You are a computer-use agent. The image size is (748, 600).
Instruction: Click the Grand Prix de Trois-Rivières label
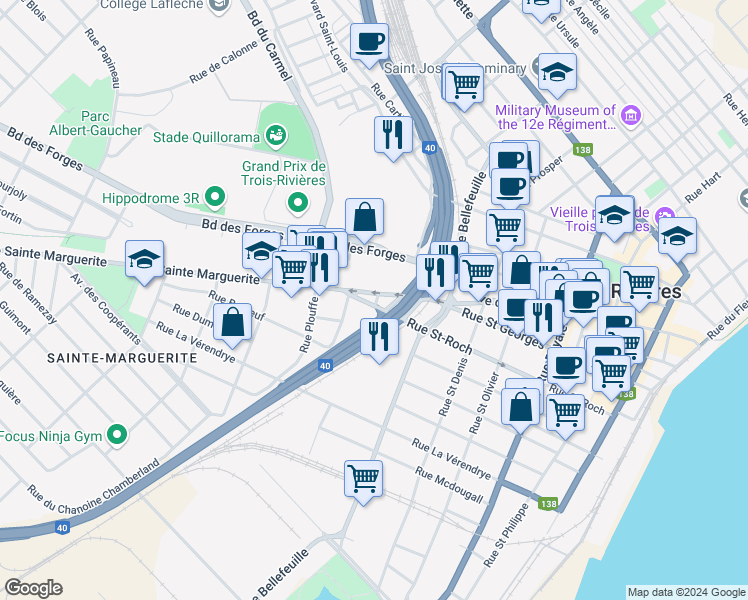coord(283,173)
